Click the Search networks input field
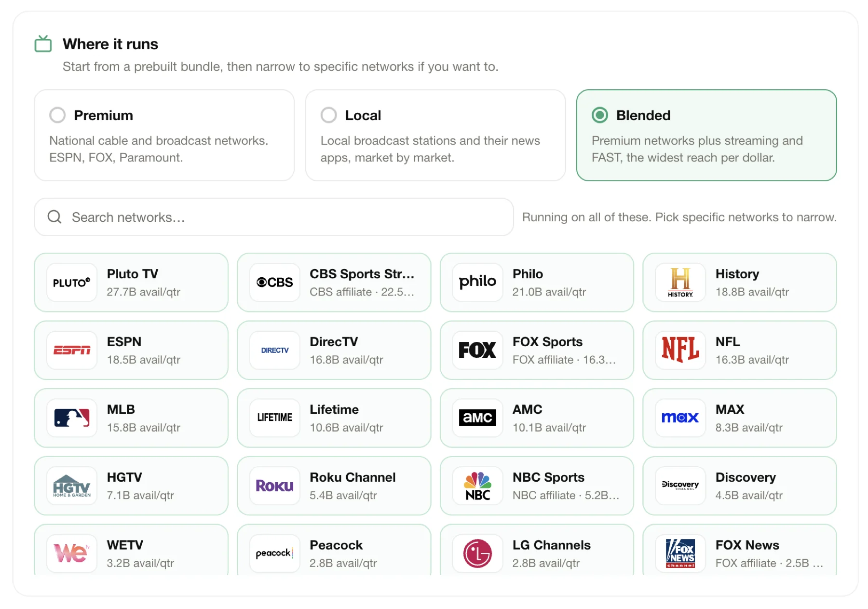 [274, 217]
